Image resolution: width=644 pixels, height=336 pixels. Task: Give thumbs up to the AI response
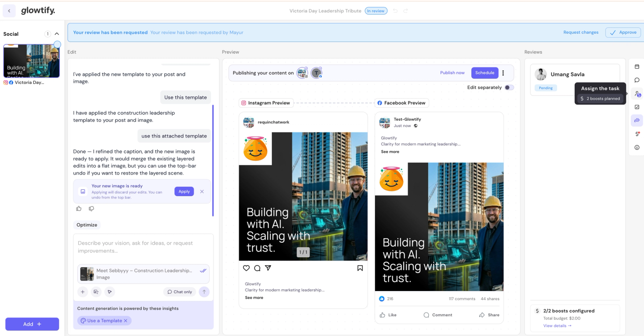tap(79, 209)
